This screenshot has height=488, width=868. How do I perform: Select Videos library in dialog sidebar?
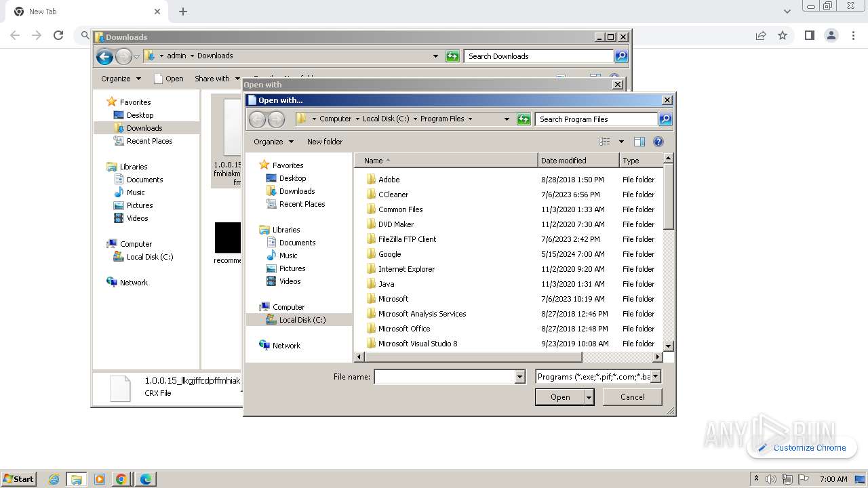pos(290,281)
